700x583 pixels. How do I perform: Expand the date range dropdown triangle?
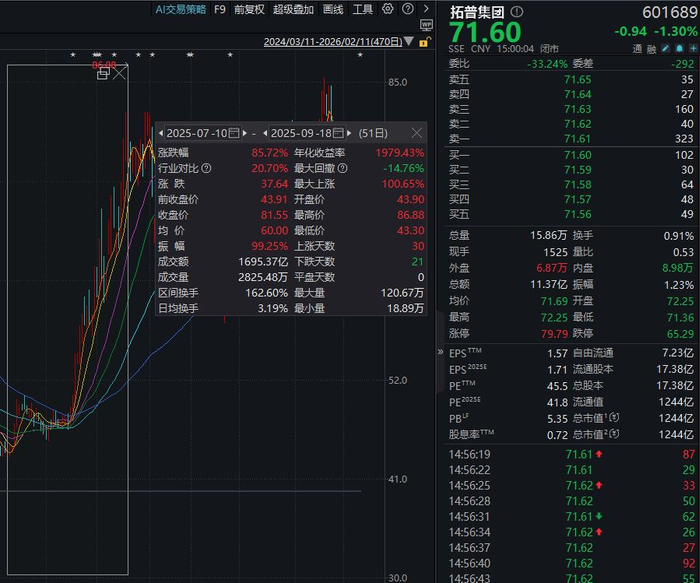click(408, 42)
